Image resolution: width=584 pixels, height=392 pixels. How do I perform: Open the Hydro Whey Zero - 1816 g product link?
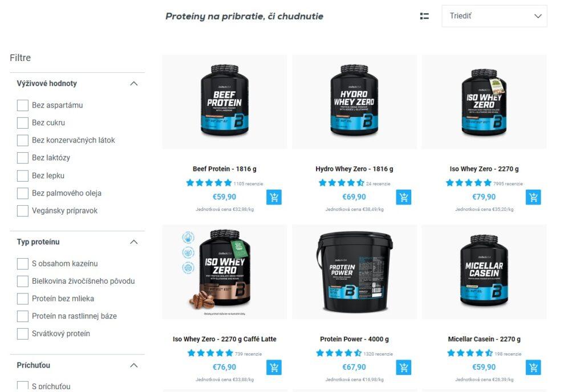[x=354, y=169]
